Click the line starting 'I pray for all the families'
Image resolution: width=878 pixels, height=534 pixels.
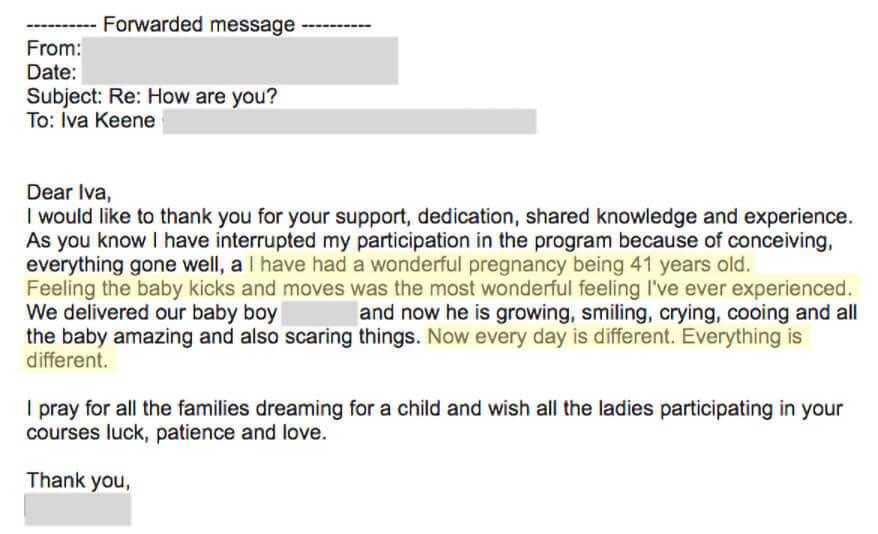click(x=435, y=409)
